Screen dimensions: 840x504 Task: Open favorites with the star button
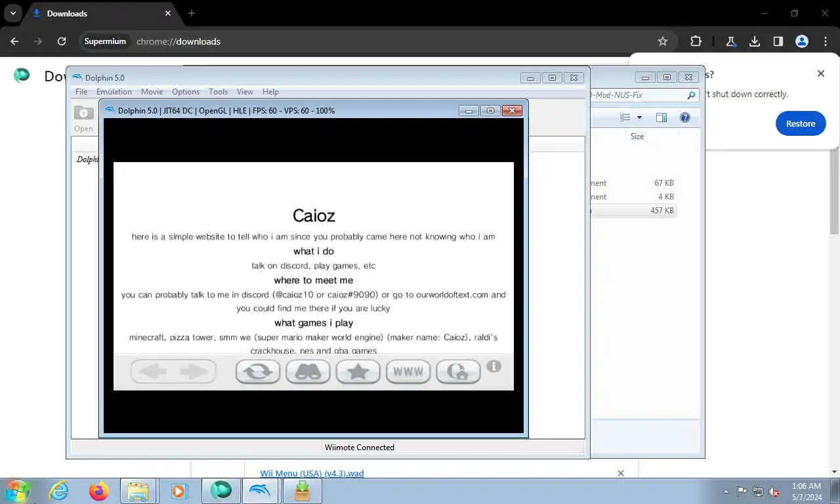(x=358, y=372)
